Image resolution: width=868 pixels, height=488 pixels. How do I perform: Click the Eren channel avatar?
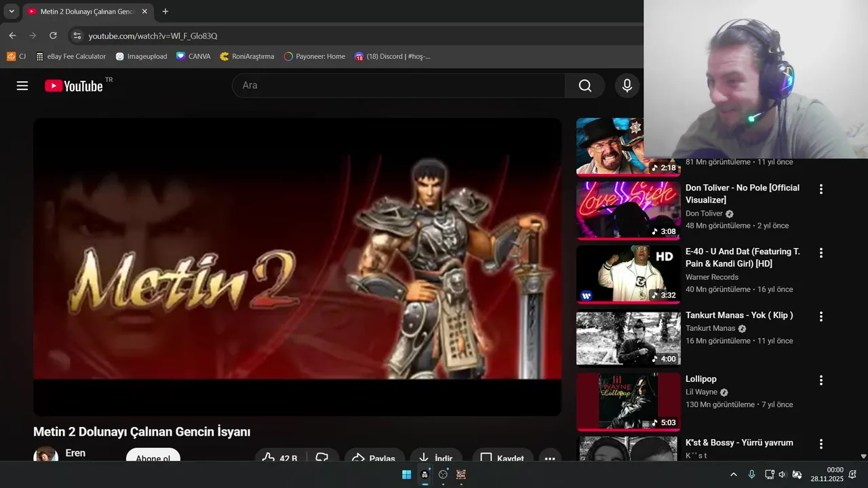pos(45,455)
